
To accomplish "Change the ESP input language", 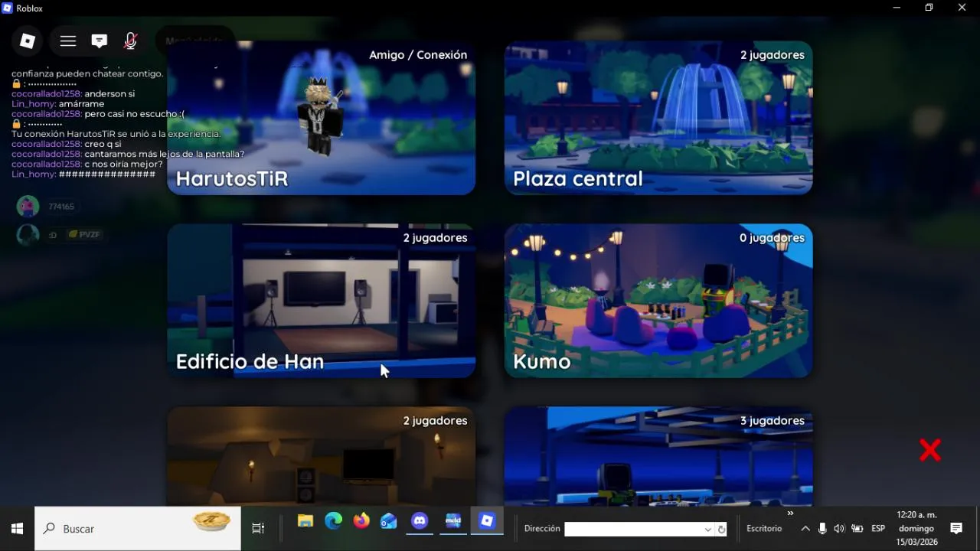I will (x=878, y=529).
